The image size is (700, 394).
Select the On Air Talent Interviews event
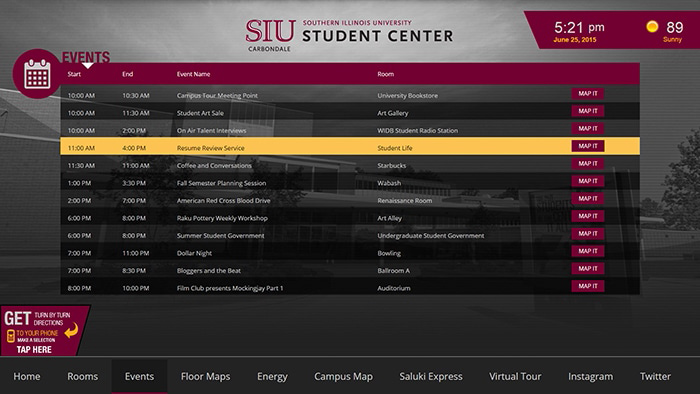tap(350, 129)
